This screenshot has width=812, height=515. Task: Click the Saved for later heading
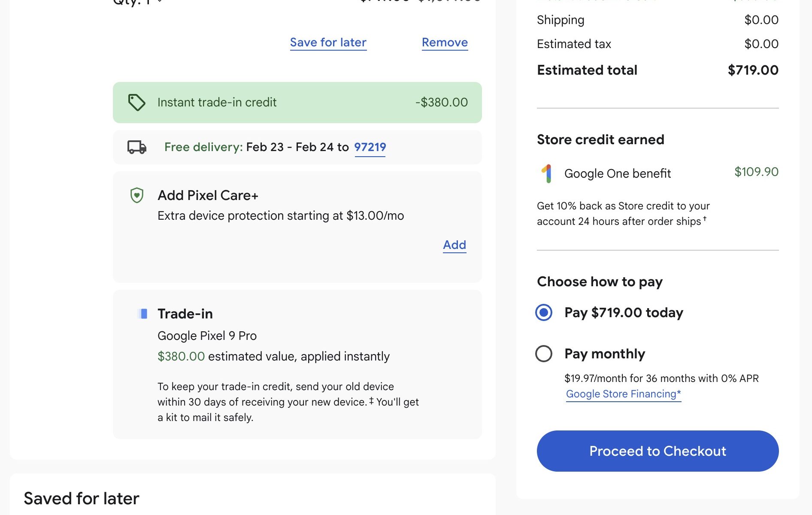tap(82, 498)
